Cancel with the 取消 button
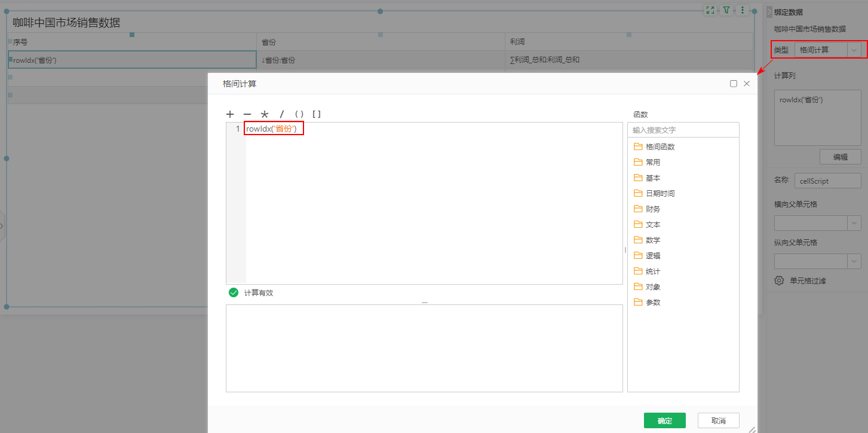The image size is (868, 433). point(719,420)
